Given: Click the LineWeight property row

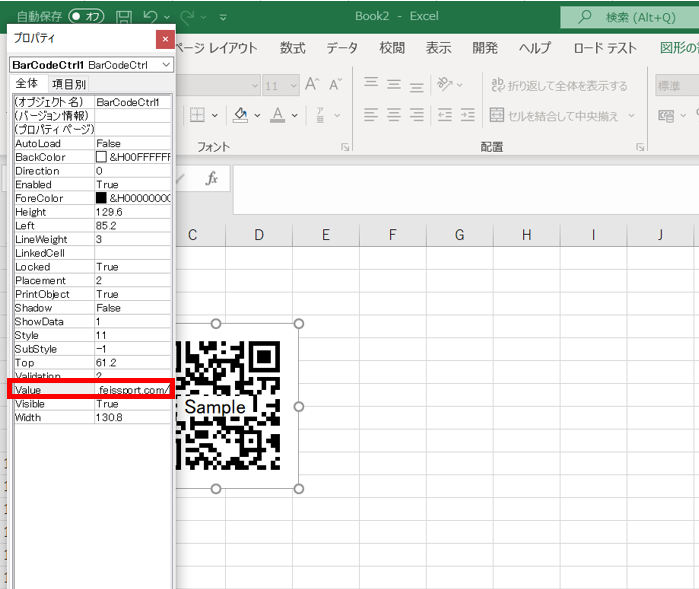Looking at the screenshot, I should [x=92, y=239].
